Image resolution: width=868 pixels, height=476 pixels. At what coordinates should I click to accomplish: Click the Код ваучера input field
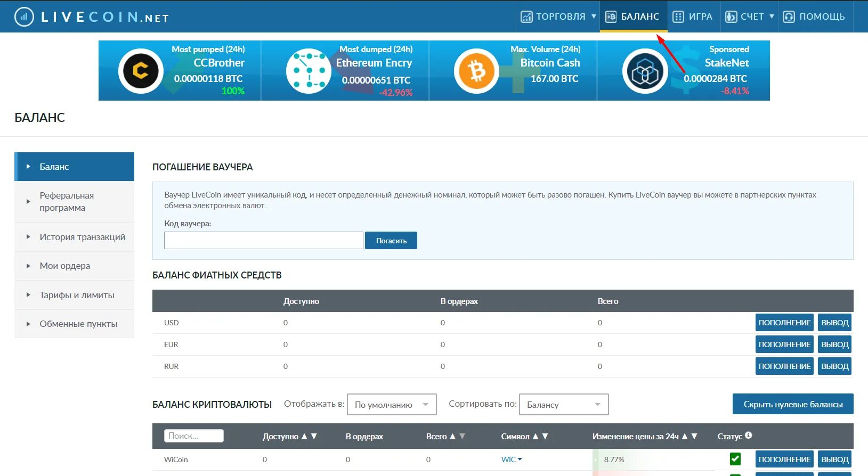(x=264, y=240)
